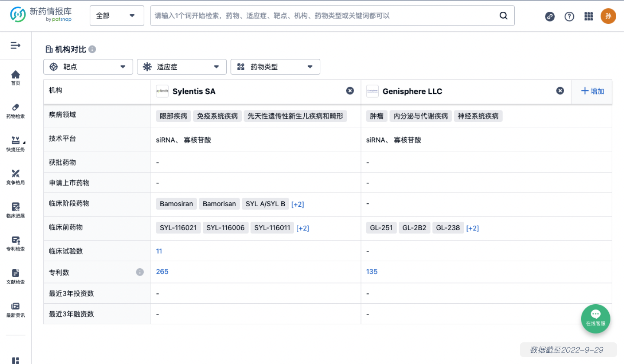Expand the 适应症 filter dropdown
Image resolution: width=624 pixels, height=364 pixels.
182,67
